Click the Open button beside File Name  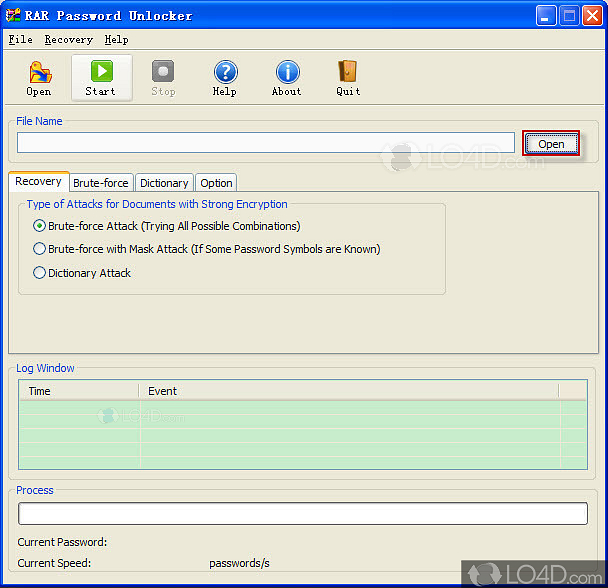point(551,144)
